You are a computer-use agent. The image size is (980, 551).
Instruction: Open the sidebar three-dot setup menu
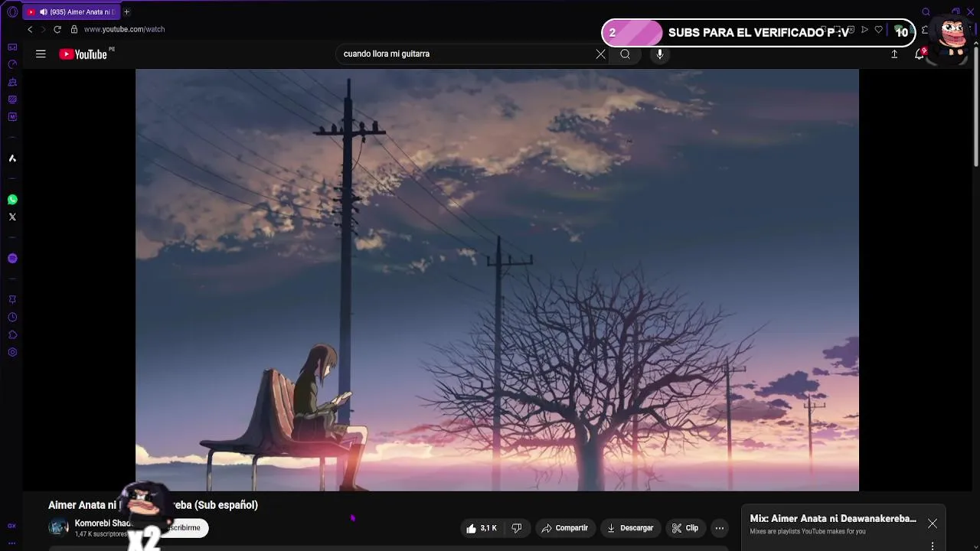click(x=12, y=543)
